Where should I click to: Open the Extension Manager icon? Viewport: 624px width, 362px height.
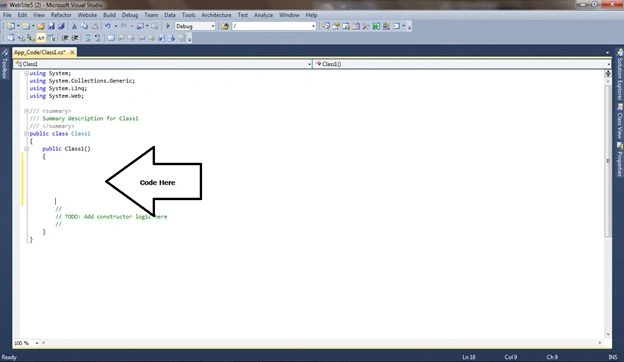click(386, 26)
